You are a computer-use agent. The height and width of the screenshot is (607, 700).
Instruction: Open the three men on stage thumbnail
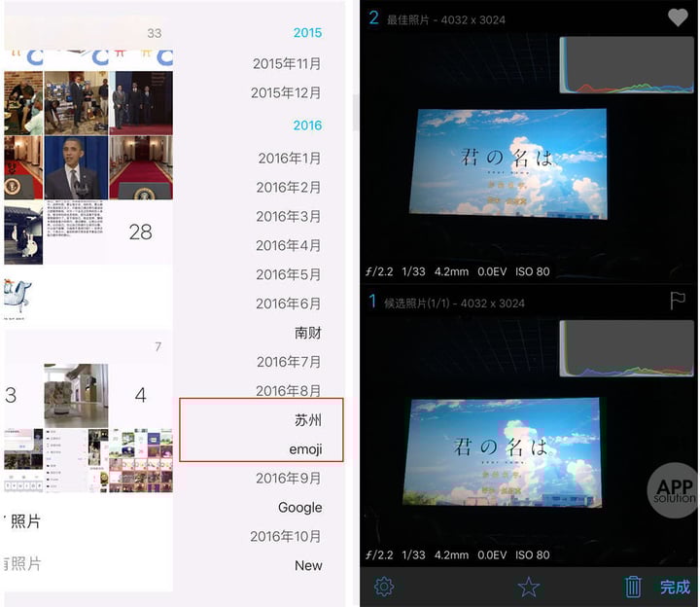[141, 103]
